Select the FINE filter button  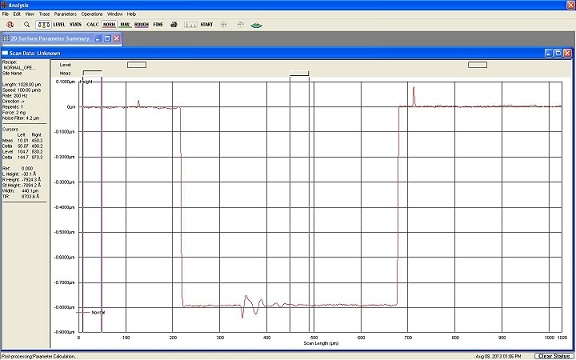[x=158, y=25]
